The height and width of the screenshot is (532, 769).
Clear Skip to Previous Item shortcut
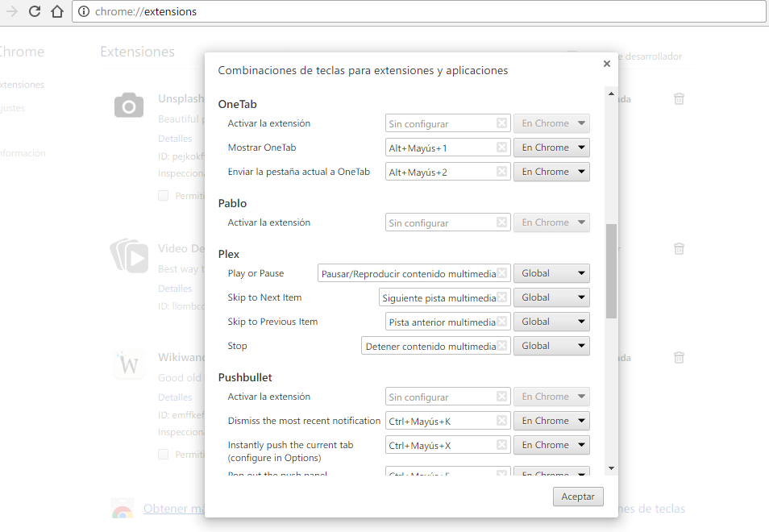click(x=501, y=321)
